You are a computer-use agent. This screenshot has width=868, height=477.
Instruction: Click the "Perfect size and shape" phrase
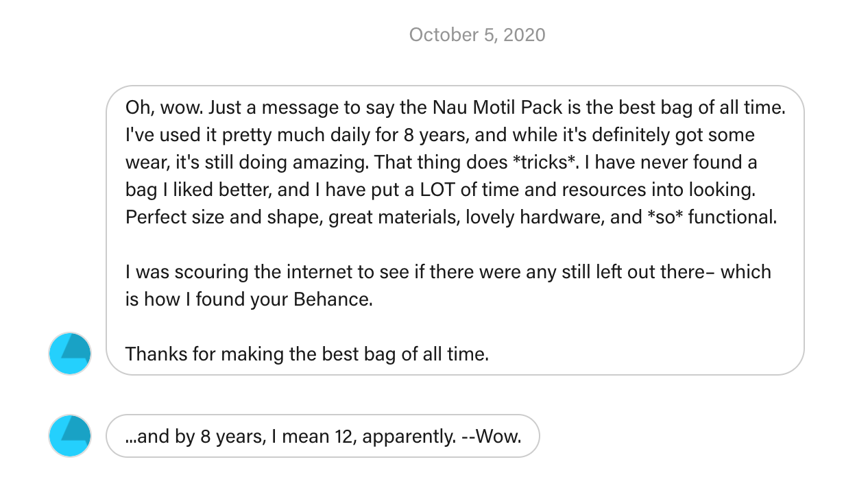click(x=224, y=217)
